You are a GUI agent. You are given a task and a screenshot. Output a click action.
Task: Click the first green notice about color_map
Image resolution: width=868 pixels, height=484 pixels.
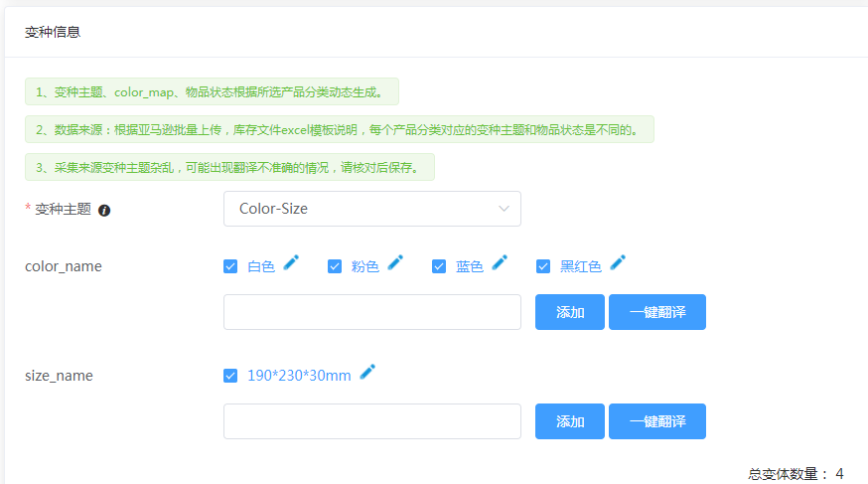pyautogui.click(x=212, y=91)
